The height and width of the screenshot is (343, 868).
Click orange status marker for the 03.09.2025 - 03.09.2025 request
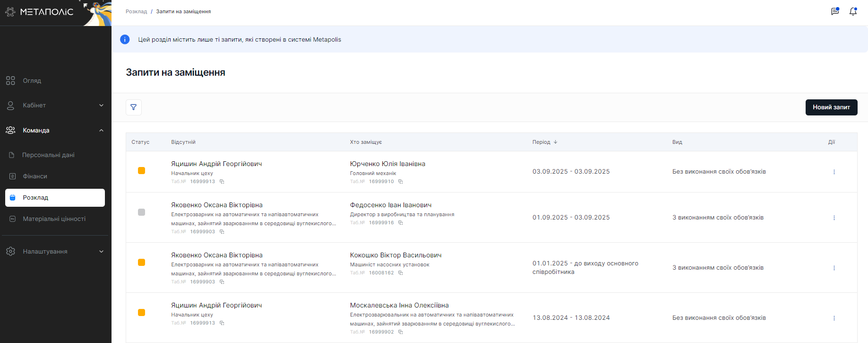pos(141,171)
